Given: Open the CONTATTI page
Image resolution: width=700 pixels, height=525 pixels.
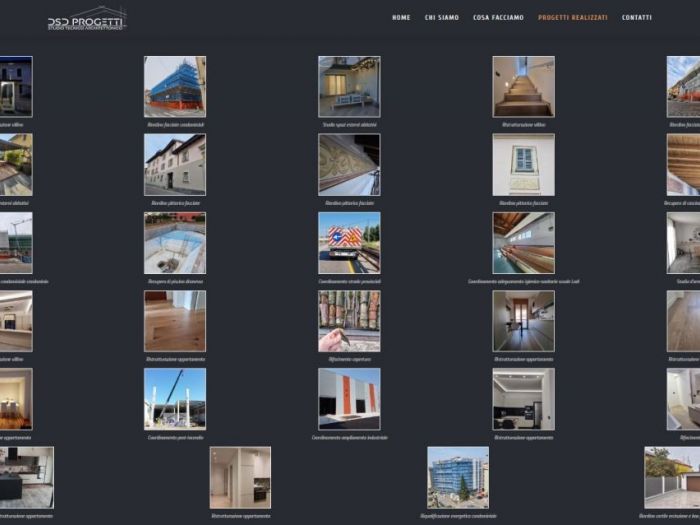Looking at the screenshot, I should tap(637, 17).
